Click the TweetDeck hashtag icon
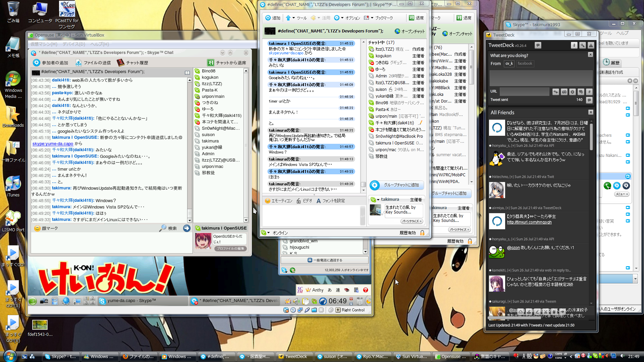Viewport: 644px width, 362px height. pos(589,92)
